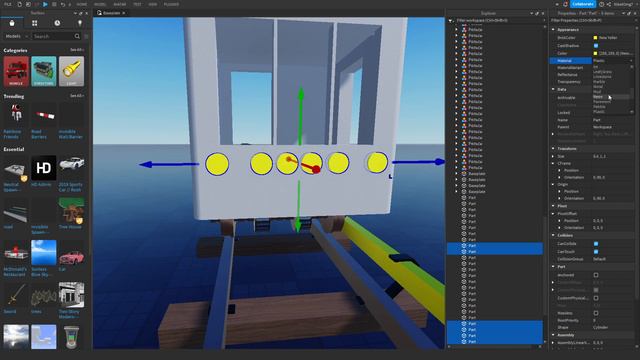Collapse the Data section in Properties

tap(553, 89)
